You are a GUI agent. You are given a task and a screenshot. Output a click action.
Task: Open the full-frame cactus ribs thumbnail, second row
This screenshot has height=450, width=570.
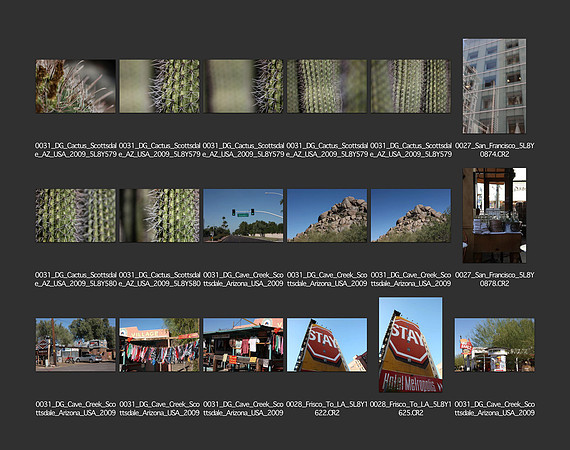pyautogui.click(x=76, y=215)
